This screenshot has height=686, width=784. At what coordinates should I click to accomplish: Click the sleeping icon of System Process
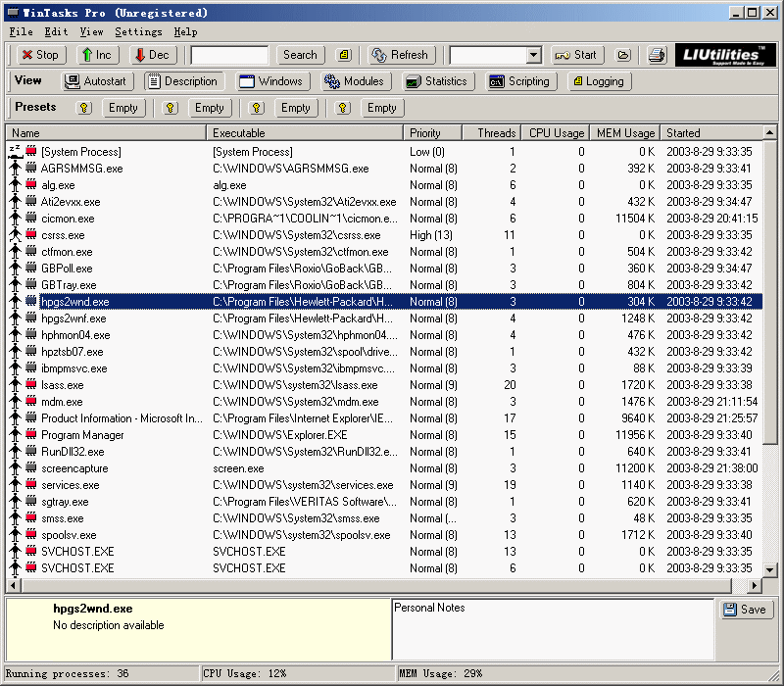(15, 151)
